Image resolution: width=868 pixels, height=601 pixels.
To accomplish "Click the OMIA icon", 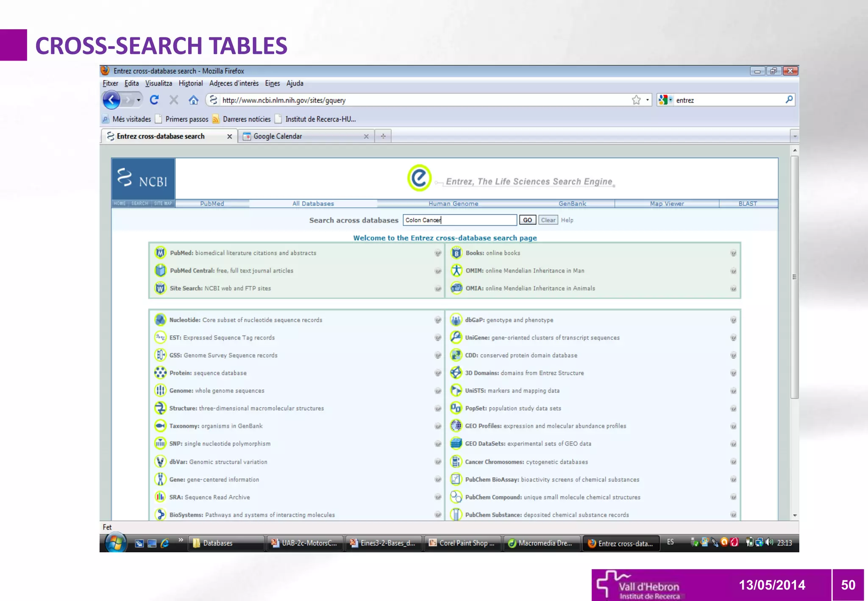I will coord(456,288).
